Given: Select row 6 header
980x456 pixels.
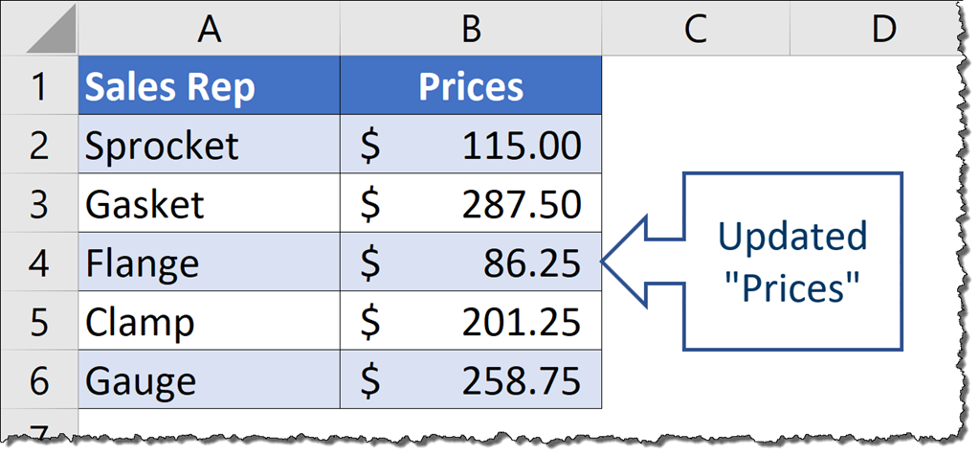Looking at the screenshot, I should (x=38, y=380).
